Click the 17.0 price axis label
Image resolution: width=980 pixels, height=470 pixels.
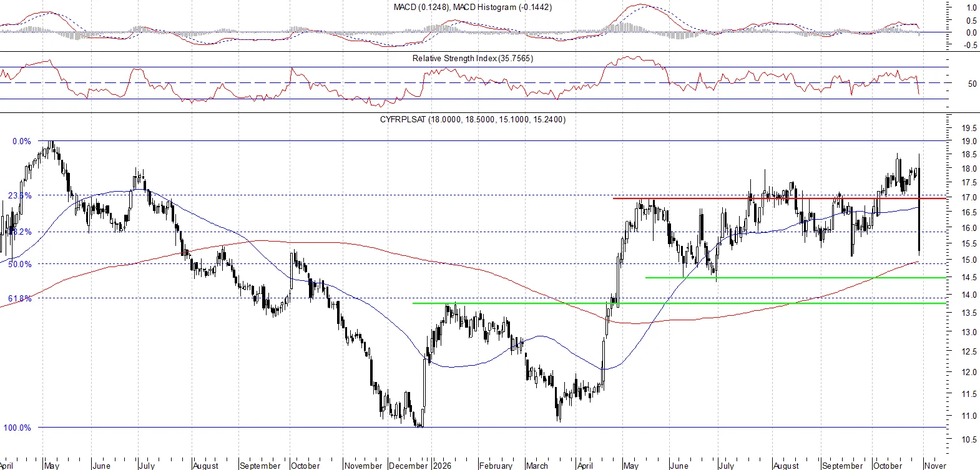coord(969,197)
